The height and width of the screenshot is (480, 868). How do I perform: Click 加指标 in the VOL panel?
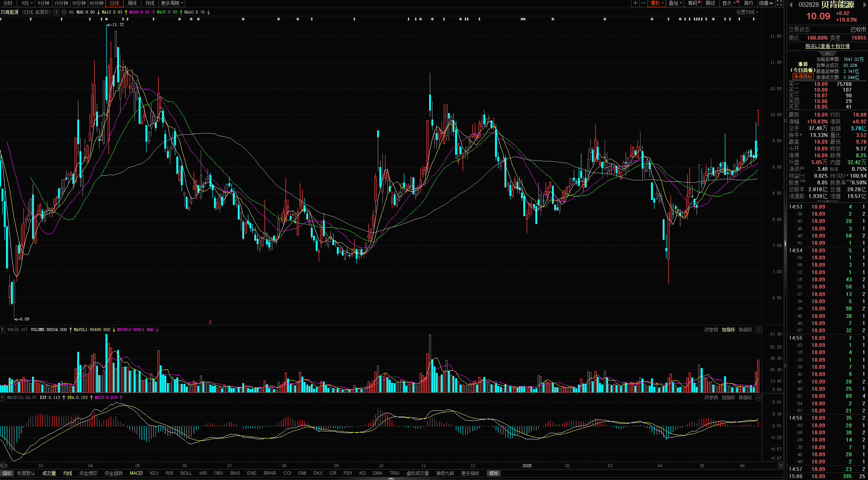[x=728, y=330]
